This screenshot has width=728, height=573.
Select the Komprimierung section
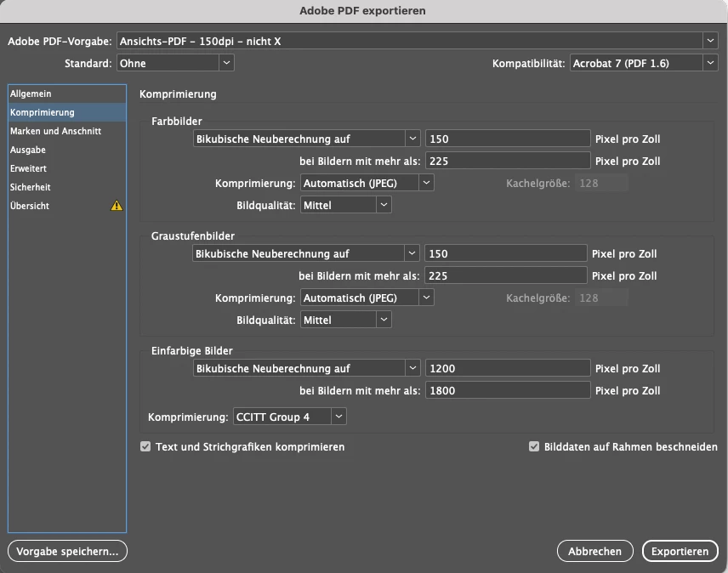67,112
